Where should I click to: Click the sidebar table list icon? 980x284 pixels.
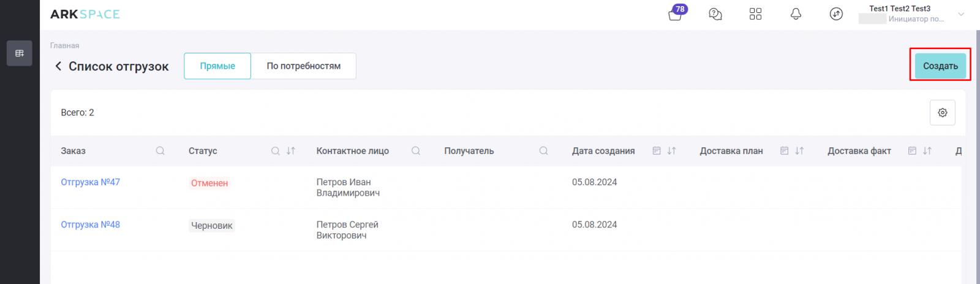click(x=20, y=53)
